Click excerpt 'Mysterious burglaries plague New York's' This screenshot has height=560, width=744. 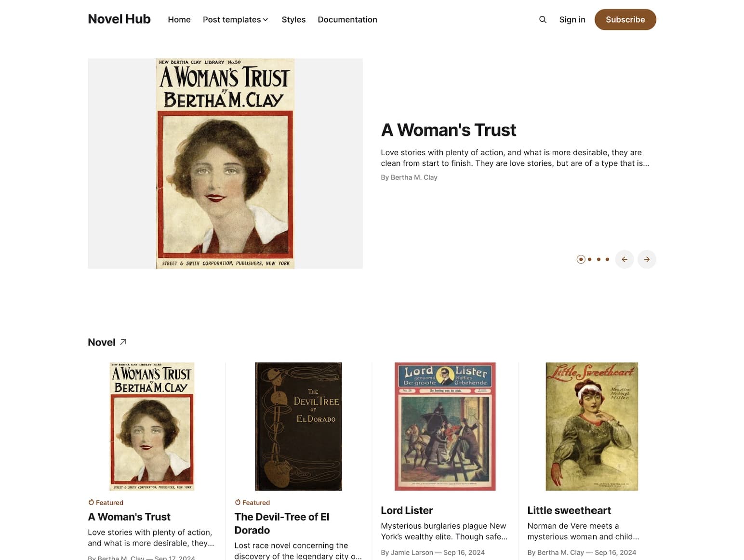click(444, 531)
